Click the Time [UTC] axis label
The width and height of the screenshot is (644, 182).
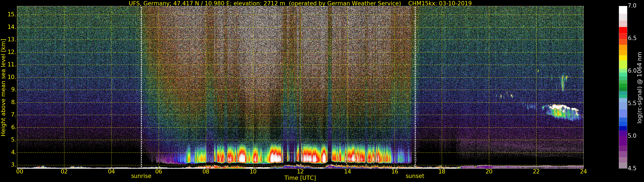(300, 178)
